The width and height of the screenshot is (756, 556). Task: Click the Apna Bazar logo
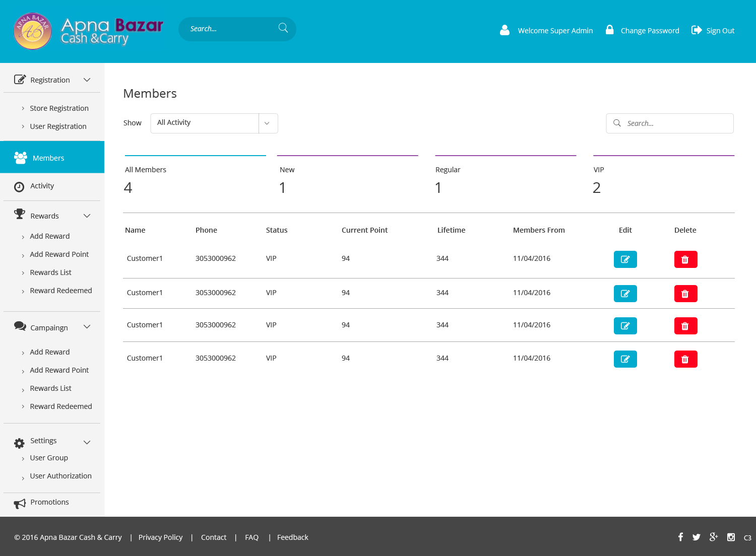(x=88, y=31)
